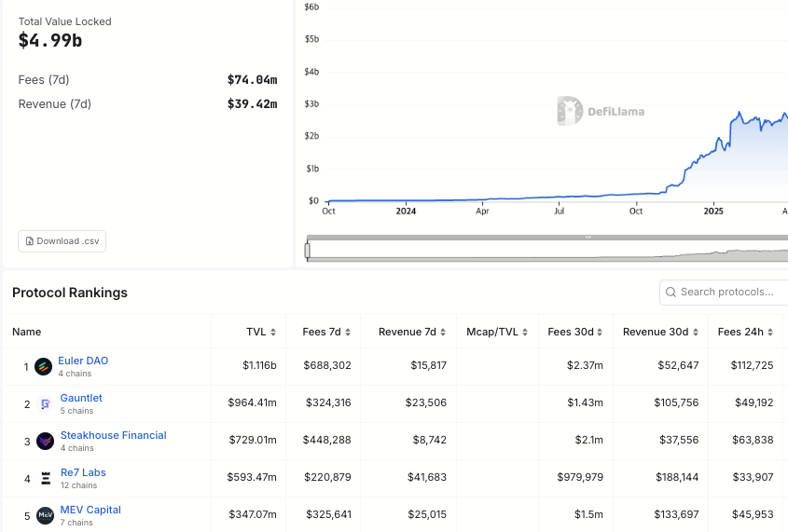Click the Steakhouse Financial logo icon
788x532 pixels.
pyautogui.click(x=46, y=441)
